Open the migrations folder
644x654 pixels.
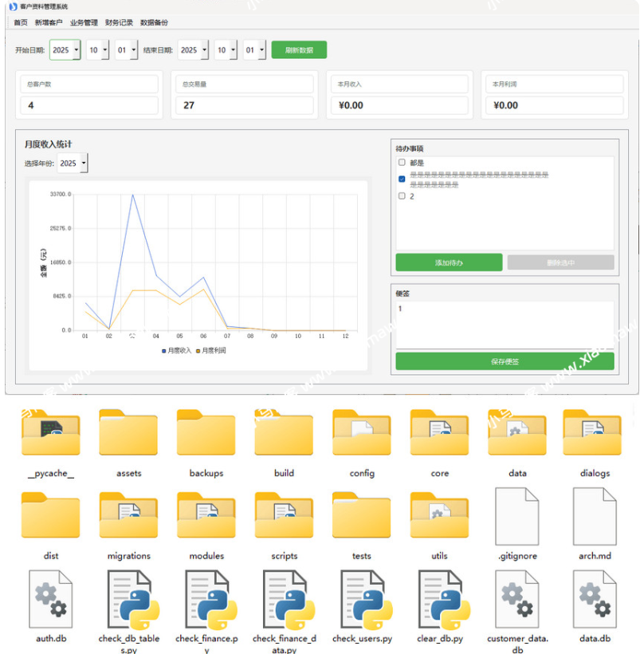128,516
